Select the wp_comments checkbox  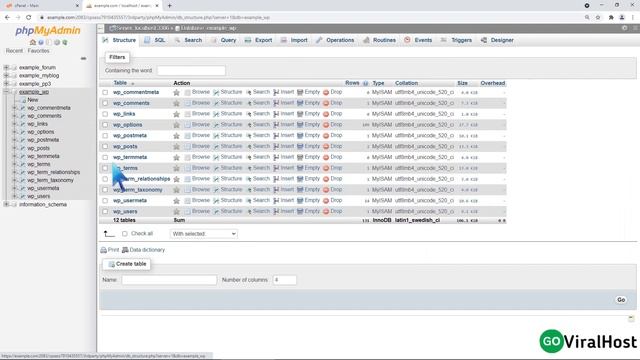click(105, 103)
